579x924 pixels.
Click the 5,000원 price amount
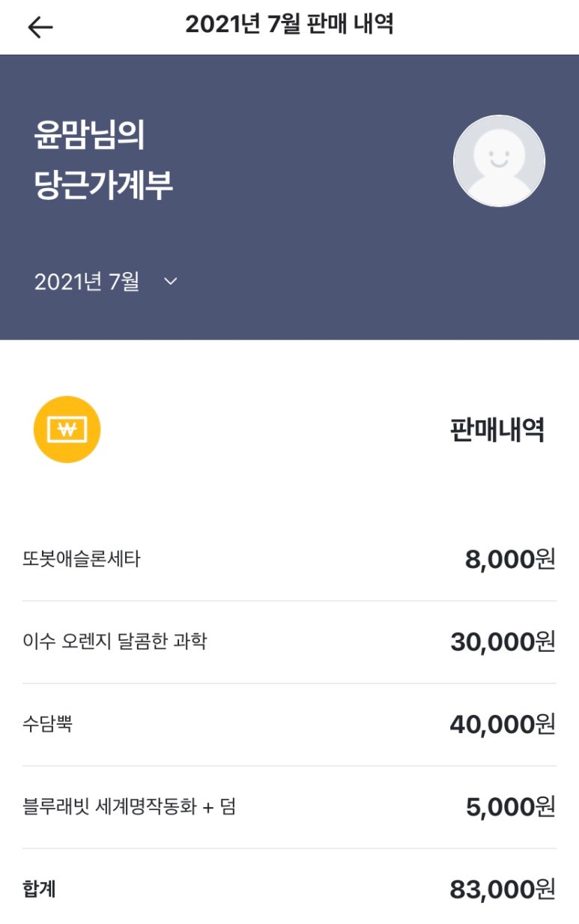pyautogui.click(x=509, y=807)
